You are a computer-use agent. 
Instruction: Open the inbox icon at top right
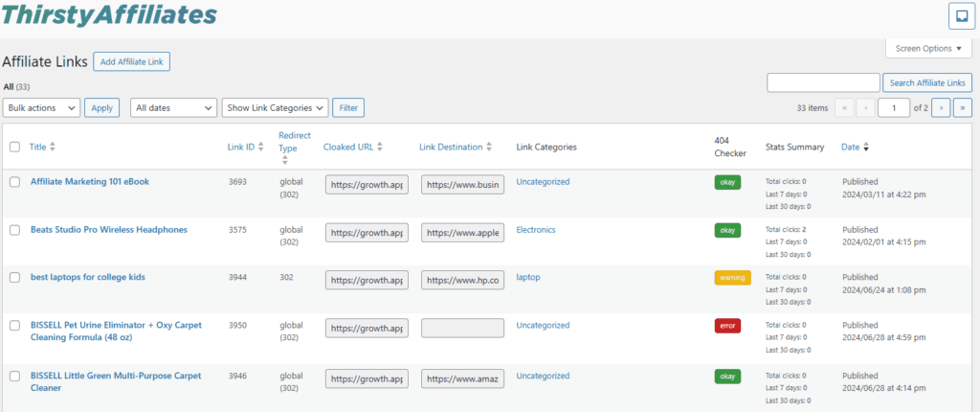[961, 15]
